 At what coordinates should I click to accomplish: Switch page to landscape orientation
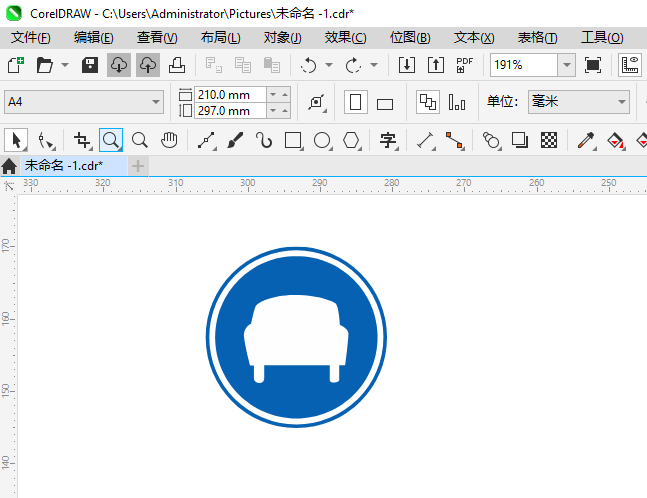point(385,103)
